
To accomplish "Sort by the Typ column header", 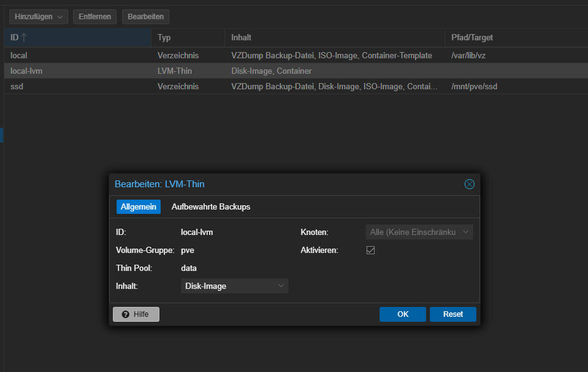I will click(188, 37).
